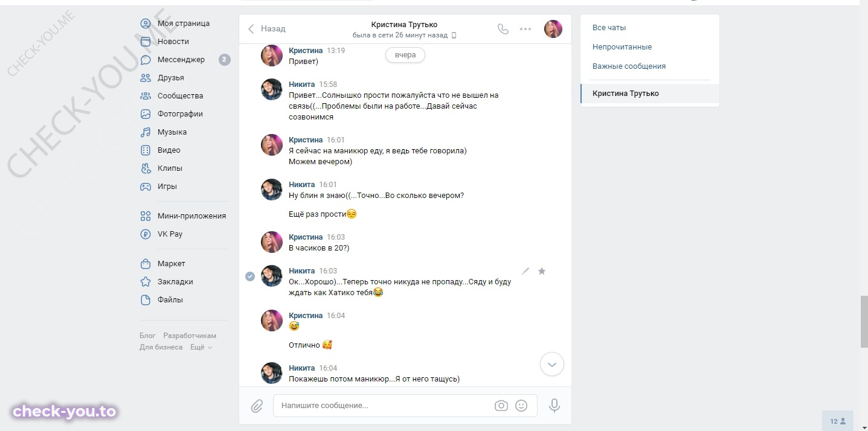Open the Клипы icon
The image size is (868, 431).
tap(146, 168)
